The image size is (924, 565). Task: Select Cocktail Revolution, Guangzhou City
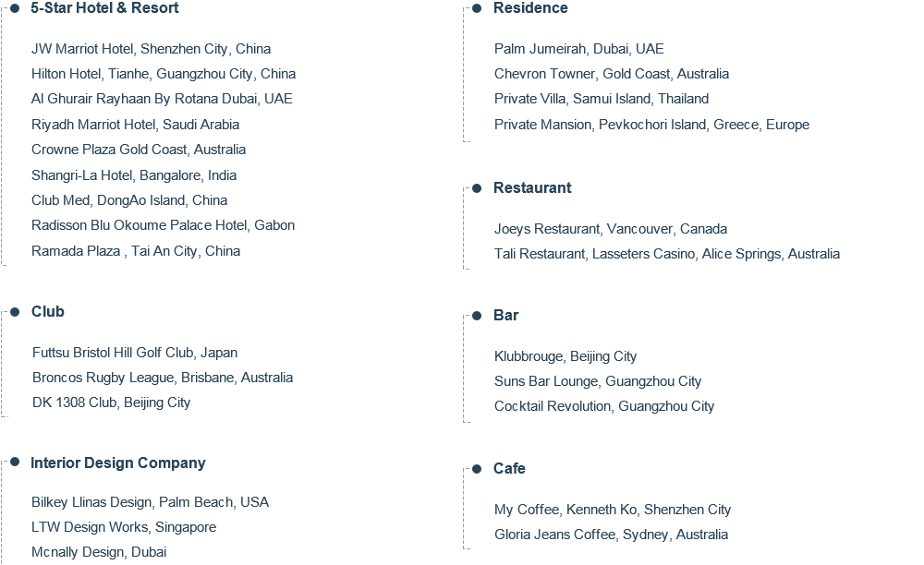pyautogui.click(x=604, y=406)
